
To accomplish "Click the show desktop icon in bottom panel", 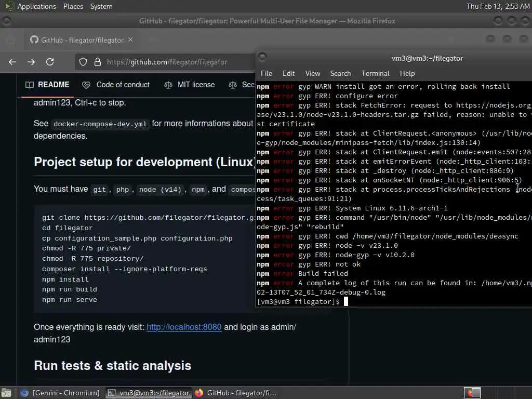I will pyautogui.click(x=6, y=393).
